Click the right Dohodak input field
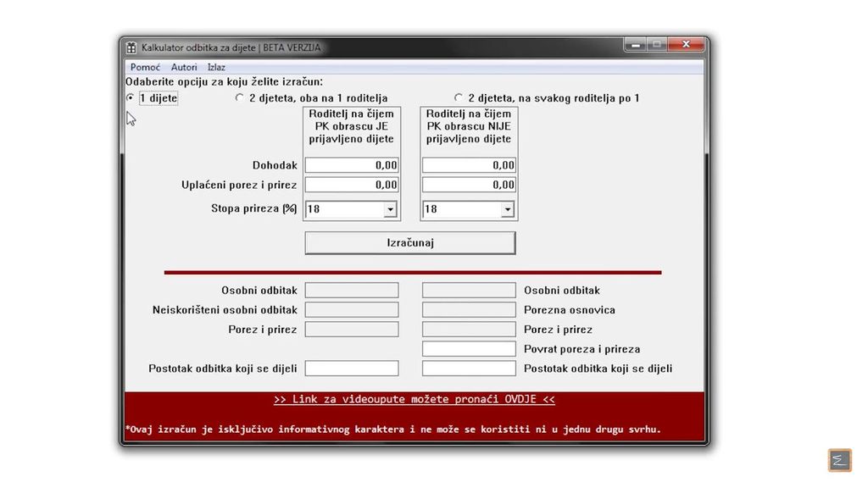The height and width of the screenshot is (488, 868). click(468, 164)
